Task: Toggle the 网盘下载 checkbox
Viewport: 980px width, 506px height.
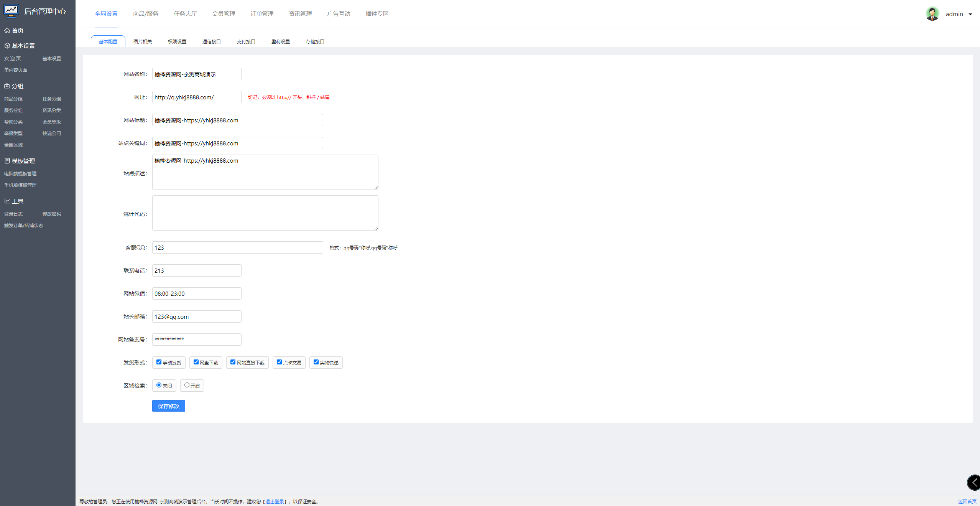Action: click(196, 362)
